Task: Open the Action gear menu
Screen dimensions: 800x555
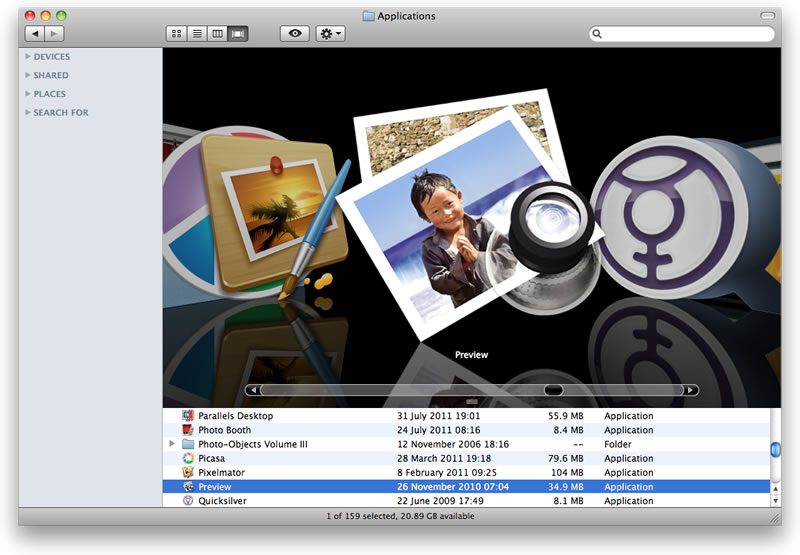Action: tap(330, 34)
